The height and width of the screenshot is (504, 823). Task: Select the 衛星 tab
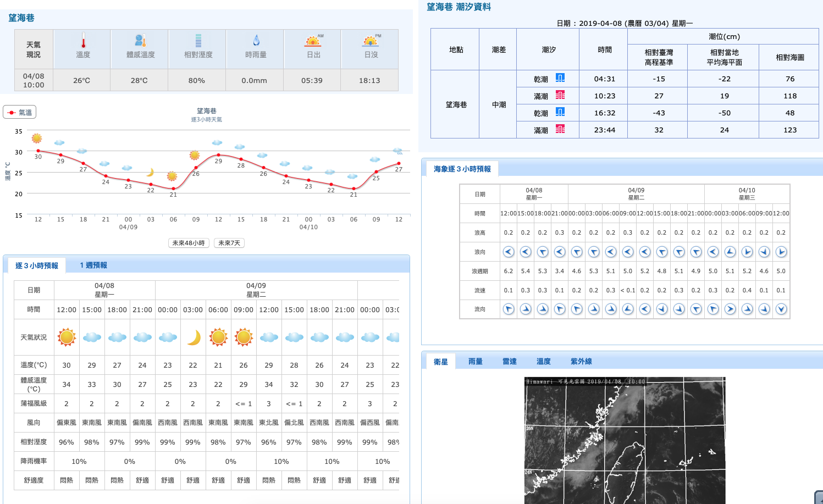pyautogui.click(x=441, y=362)
